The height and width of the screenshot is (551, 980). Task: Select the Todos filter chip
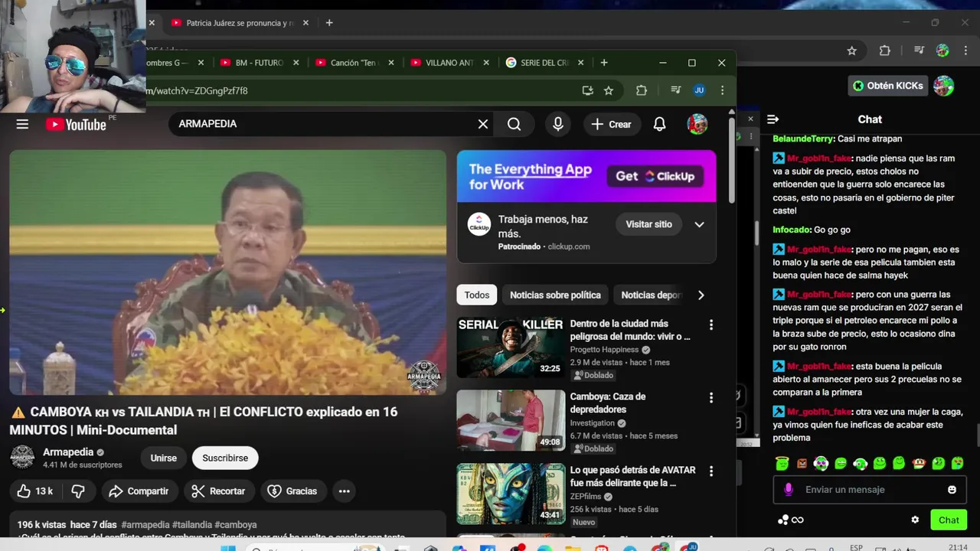tap(476, 295)
